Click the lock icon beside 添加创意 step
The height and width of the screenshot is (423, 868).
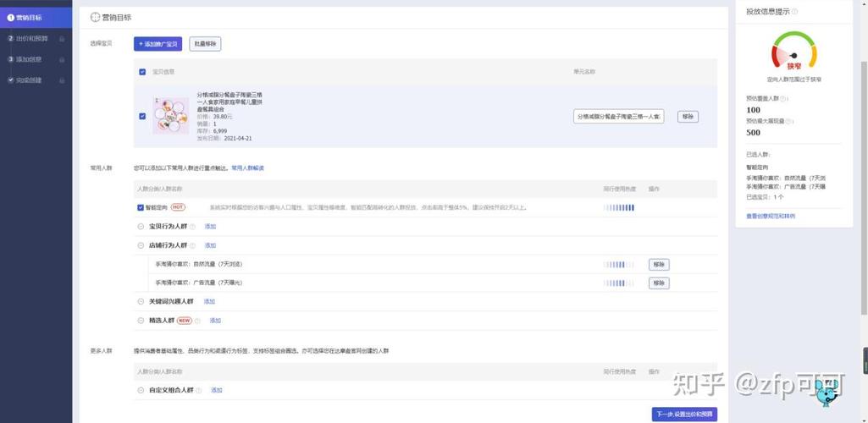tap(62, 59)
